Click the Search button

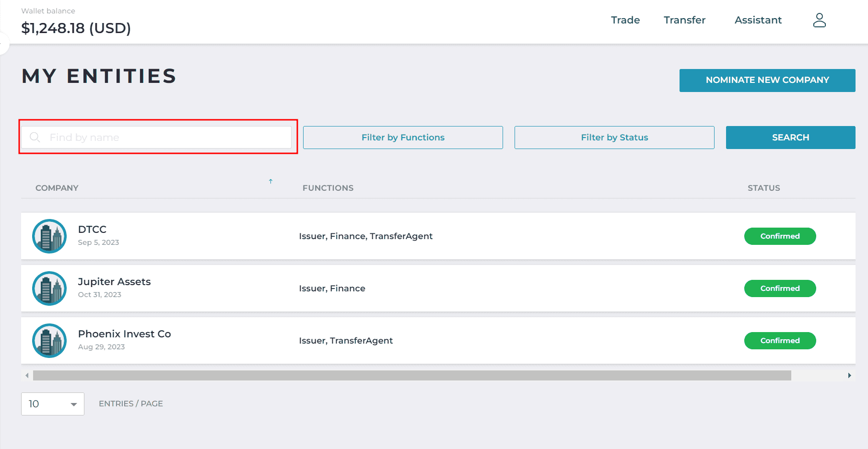790,138
